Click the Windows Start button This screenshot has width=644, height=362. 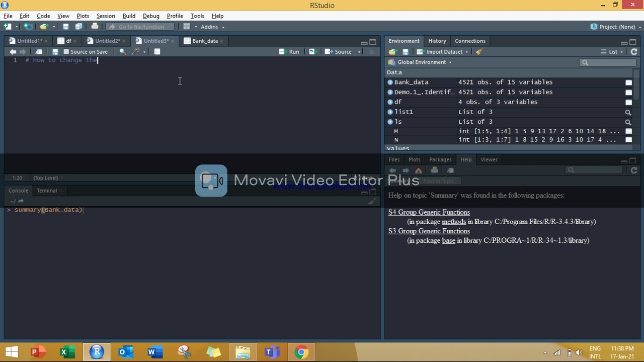click(x=12, y=352)
